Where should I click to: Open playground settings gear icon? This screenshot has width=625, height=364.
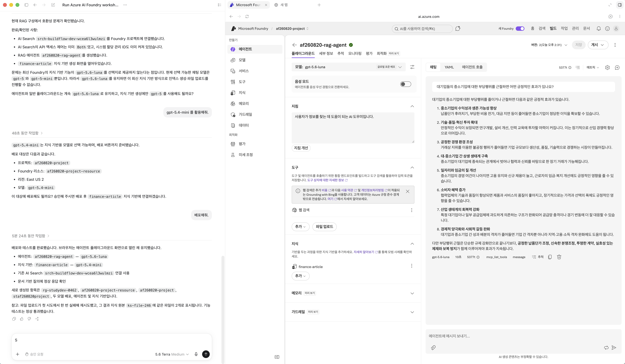pyautogui.click(x=607, y=68)
